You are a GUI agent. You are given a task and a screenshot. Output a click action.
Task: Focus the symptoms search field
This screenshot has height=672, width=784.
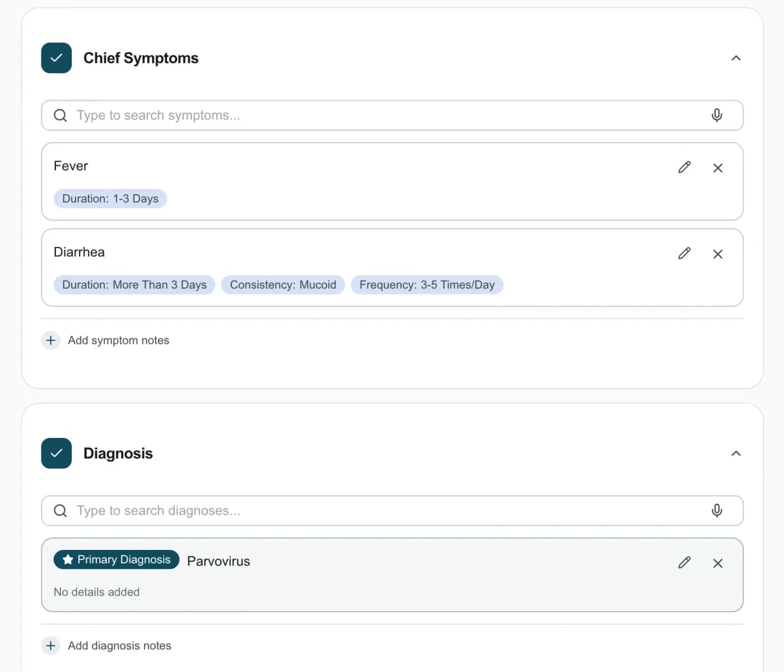click(x=392, y=115)
